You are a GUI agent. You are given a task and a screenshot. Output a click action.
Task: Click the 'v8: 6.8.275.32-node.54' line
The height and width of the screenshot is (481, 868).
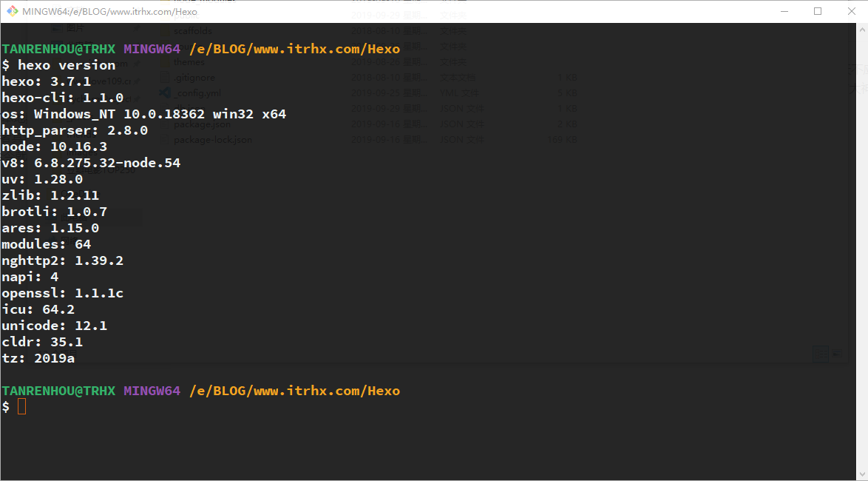pyautogui.click(x=92, y=163)
